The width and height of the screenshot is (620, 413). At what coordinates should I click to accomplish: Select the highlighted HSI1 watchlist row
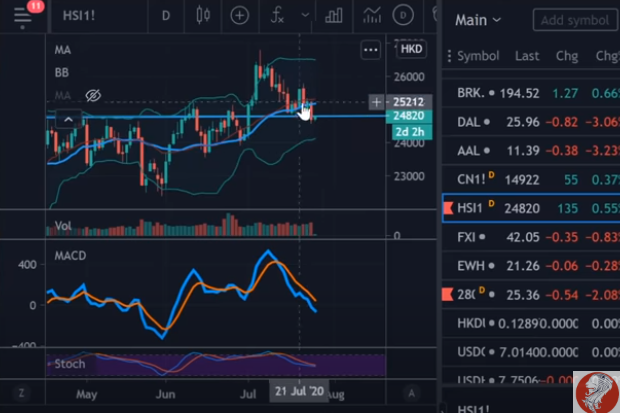coord(531,208)
